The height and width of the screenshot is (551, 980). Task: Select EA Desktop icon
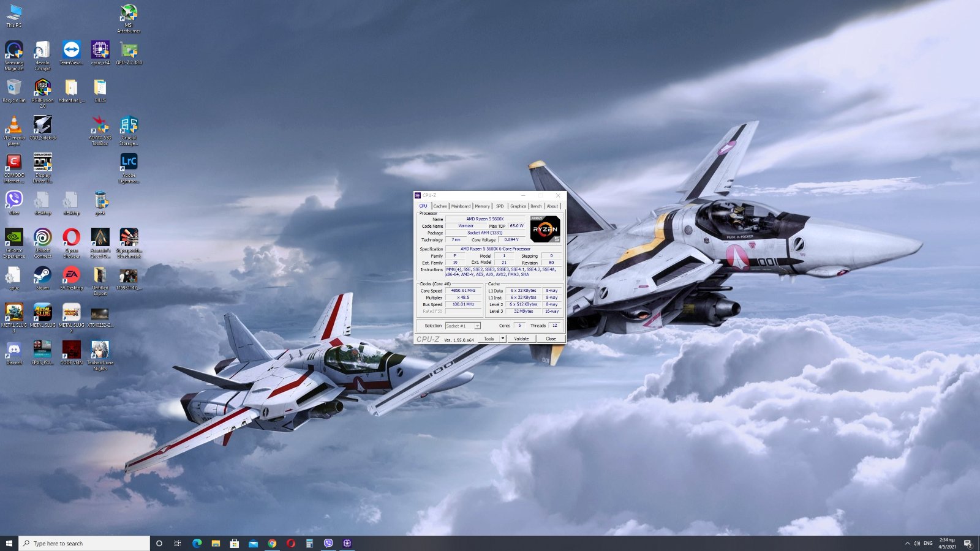coord(71,278)
